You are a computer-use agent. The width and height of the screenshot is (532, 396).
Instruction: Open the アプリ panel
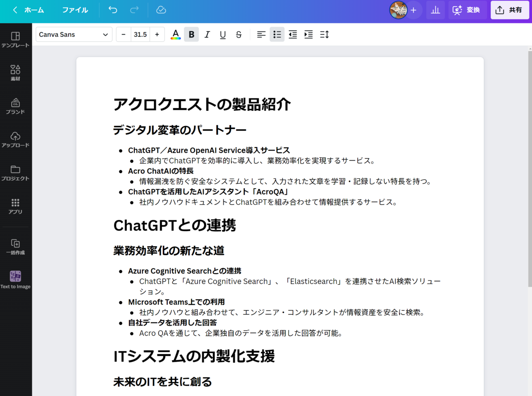click(x=16, y=206)
